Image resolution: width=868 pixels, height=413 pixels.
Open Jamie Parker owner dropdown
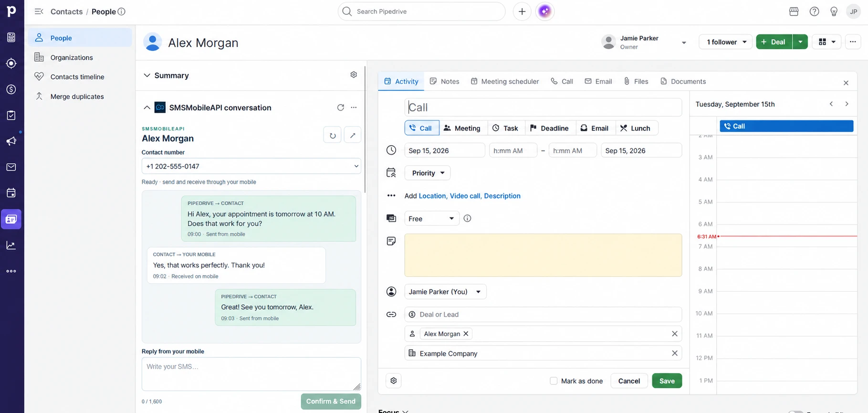[x=684, y=42]
